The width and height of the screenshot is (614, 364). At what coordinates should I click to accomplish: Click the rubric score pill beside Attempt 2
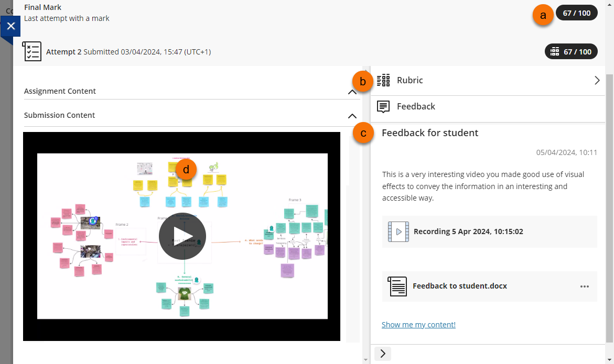(x=571, y=51)
